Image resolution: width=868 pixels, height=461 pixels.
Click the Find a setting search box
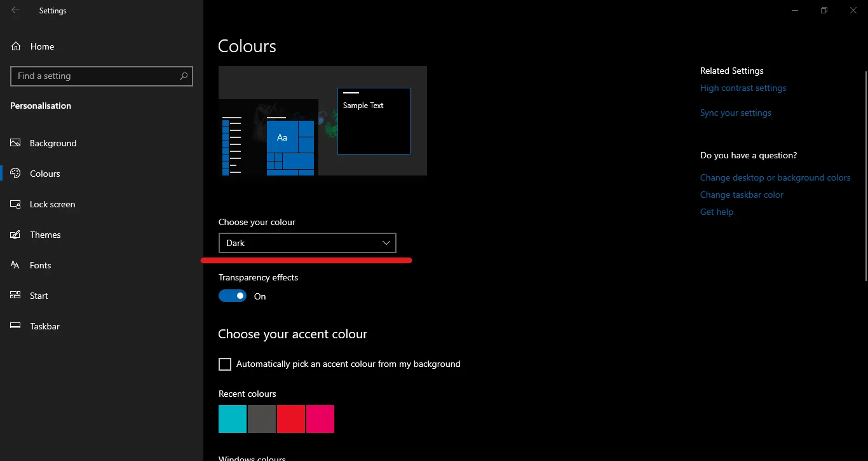pyautogui.click(x=102, y=76)
